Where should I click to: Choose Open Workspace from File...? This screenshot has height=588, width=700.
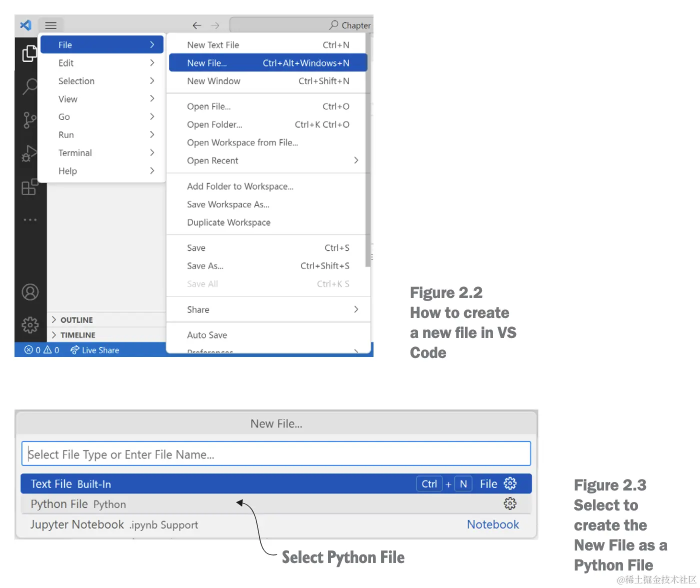(268, 142)
